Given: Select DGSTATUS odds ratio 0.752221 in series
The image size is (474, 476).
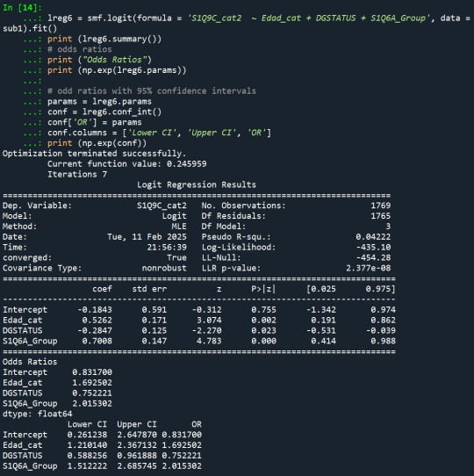Looking at the screenshot, I should [92, 393].
